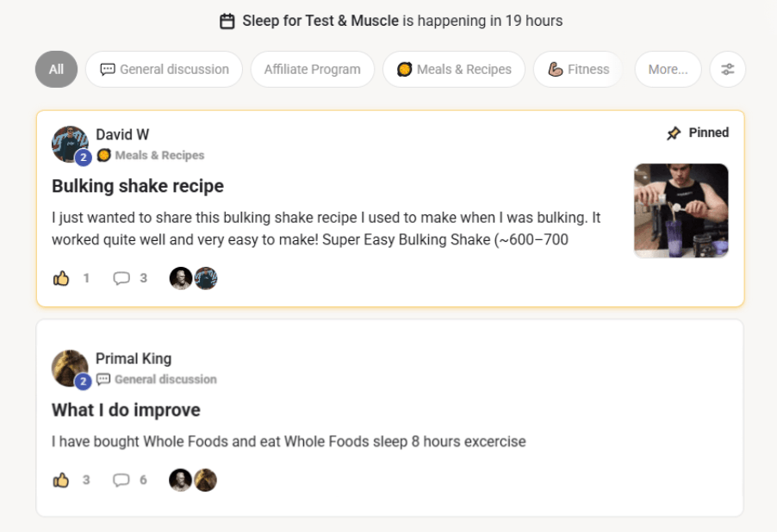777x532 pixels.
Task: Open comments on What I do improve post
Action: pyautogui.click(x=121, y=479)
